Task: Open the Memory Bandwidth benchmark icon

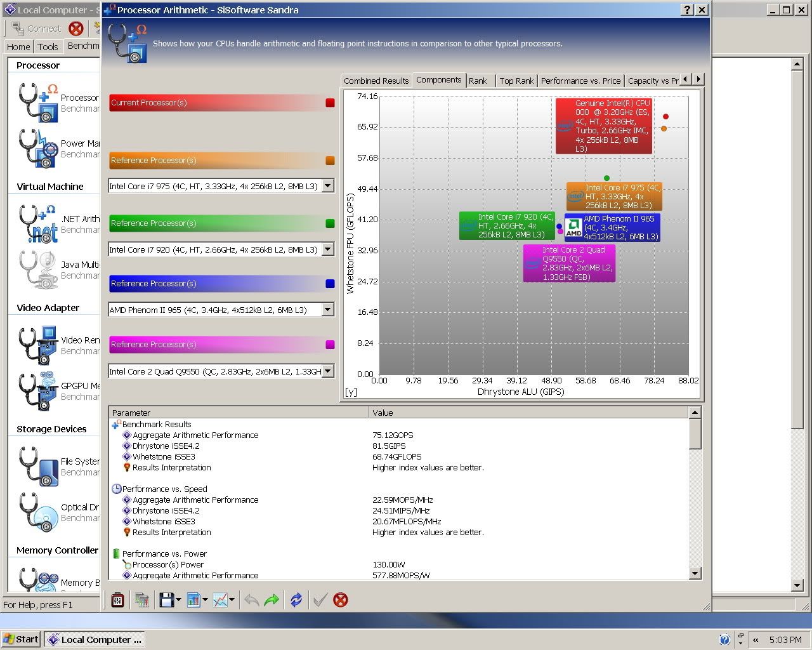Action: click(39, 580)
